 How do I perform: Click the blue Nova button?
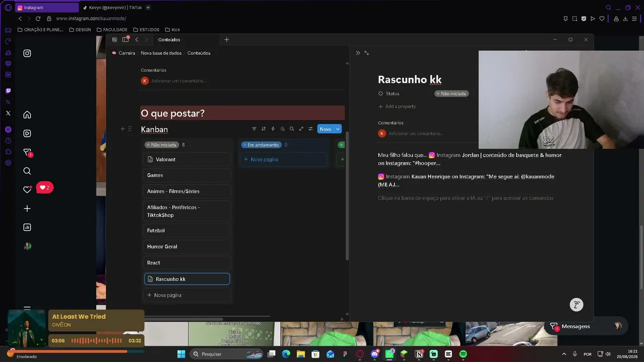point(326,129)
